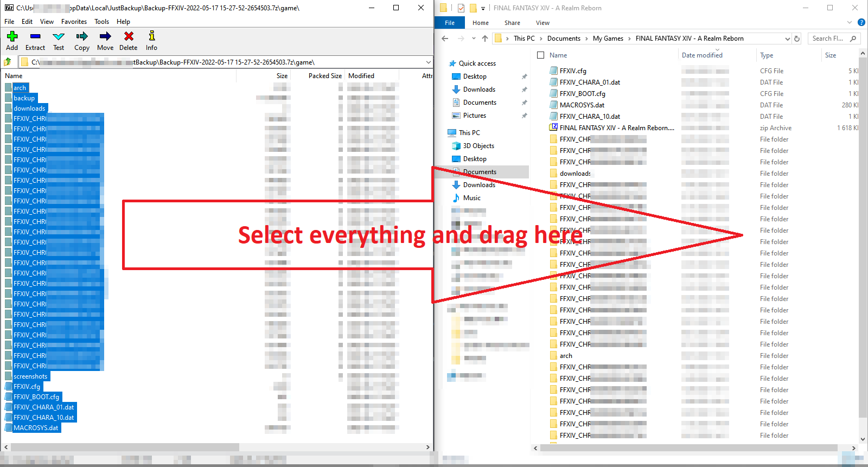Expand Explorer address bar history dropdown

coord(787,39)
